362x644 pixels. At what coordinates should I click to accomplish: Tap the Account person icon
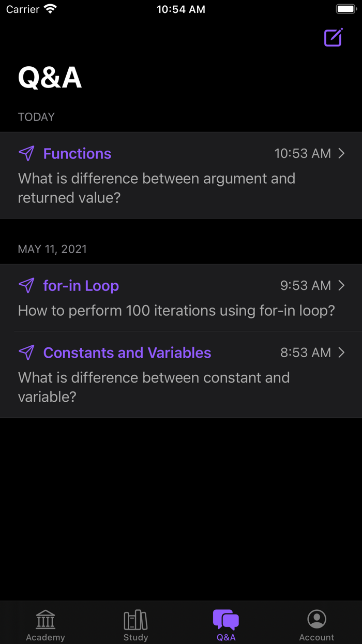pyautogui.click(x=316, y=619)
